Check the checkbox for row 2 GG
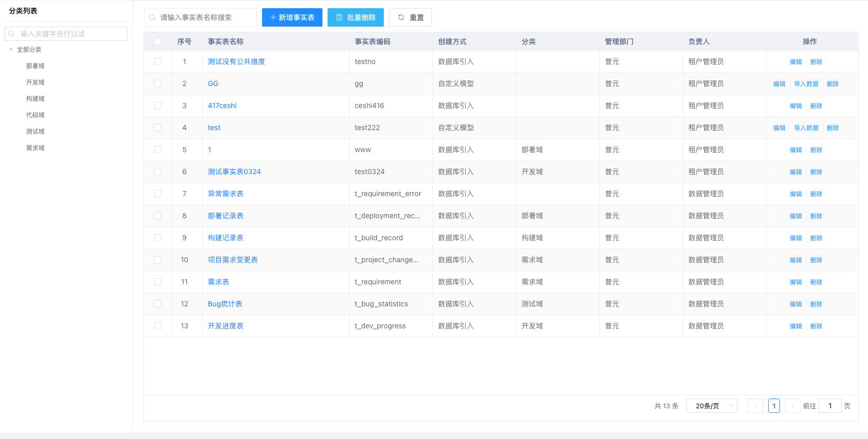The height and width of the screenshot is (439, 868). [x=158, y=83]
